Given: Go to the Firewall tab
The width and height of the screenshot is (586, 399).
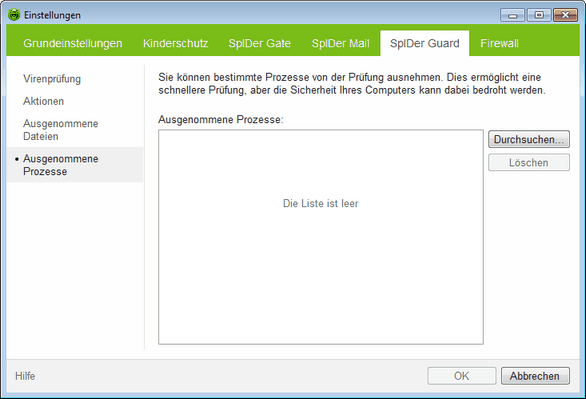Looking at the screenshot, I should click(499, 43).
